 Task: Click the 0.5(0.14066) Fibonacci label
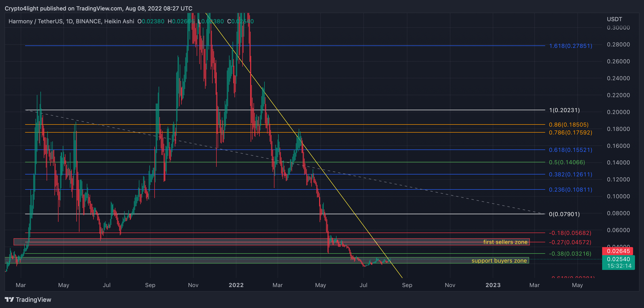click(567, 162)
